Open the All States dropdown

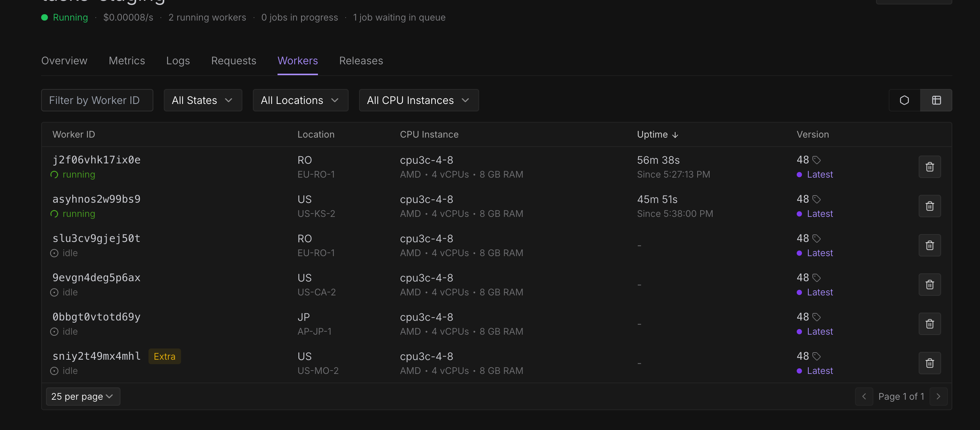click(x=203, y=100)
